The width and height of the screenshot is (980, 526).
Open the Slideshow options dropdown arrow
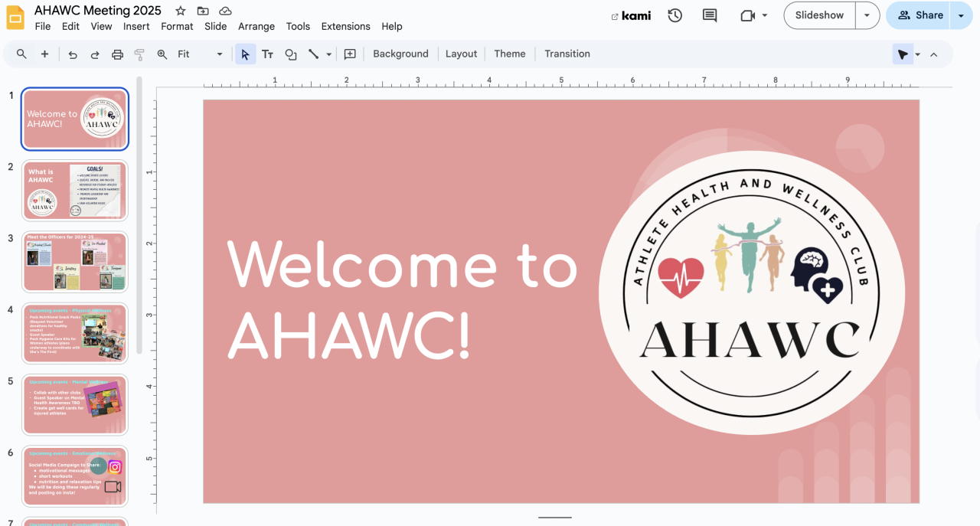867,15
